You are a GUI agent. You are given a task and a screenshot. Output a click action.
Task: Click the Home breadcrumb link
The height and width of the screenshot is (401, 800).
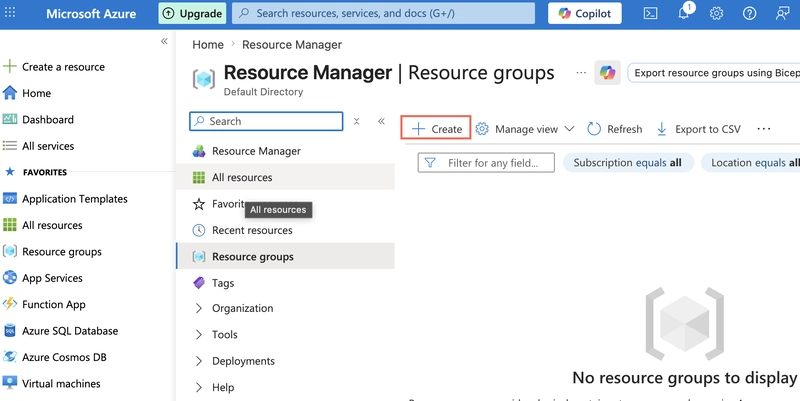pos(208,45)
